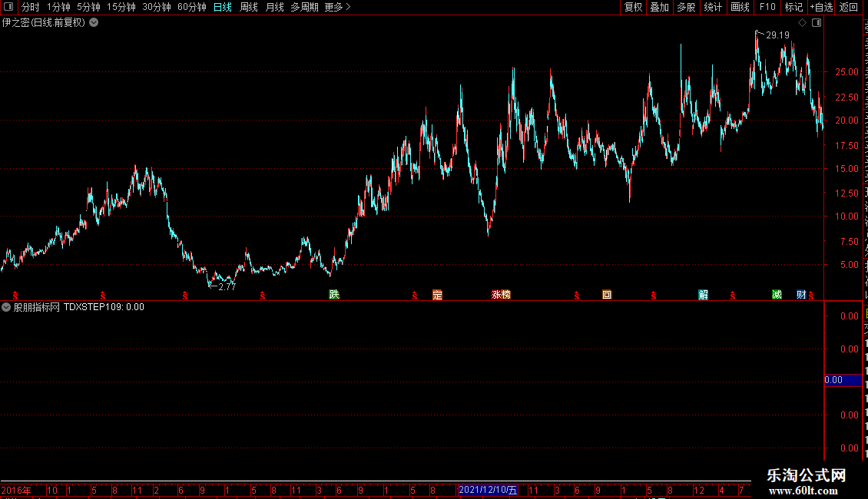The image size is (868, 499).
Task: Expand the 伊之密 chart title dropdown
Action: (x=94, y=23)
